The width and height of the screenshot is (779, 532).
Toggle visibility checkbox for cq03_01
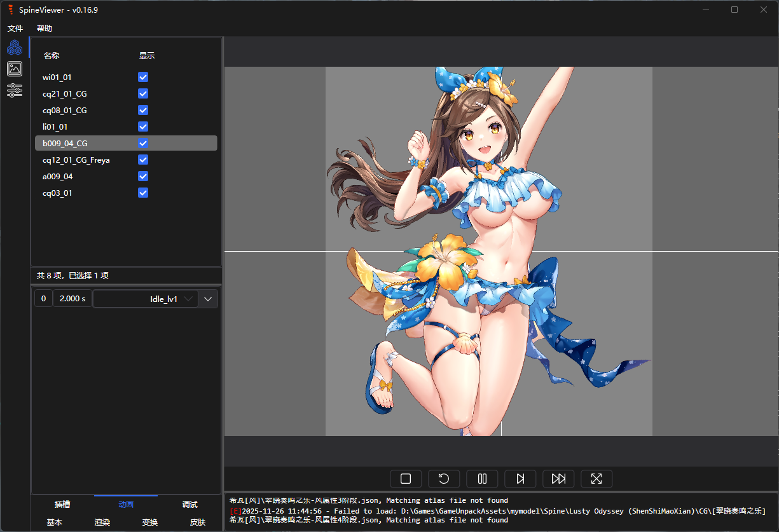(x=143, y=193)
